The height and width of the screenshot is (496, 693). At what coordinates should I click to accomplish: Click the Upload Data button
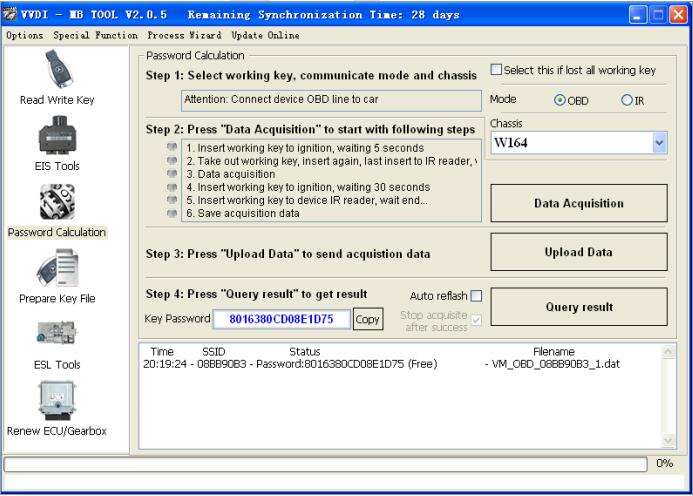pos(578,252)
